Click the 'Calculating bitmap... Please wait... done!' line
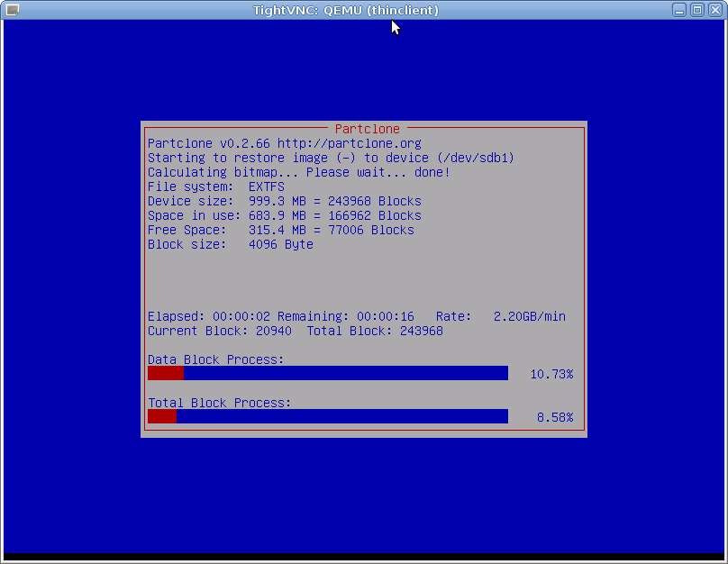This screenshot has height=564, width=728. (298, 172)
